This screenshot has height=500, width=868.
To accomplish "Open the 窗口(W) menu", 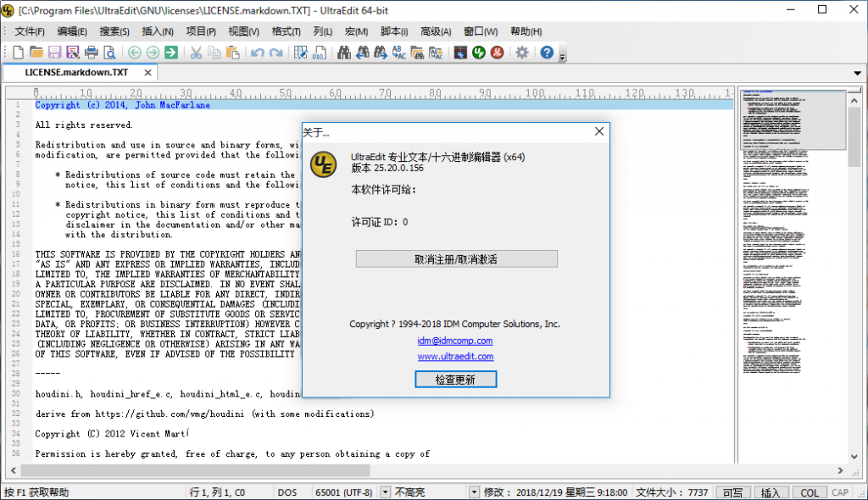I will (481, 31).
